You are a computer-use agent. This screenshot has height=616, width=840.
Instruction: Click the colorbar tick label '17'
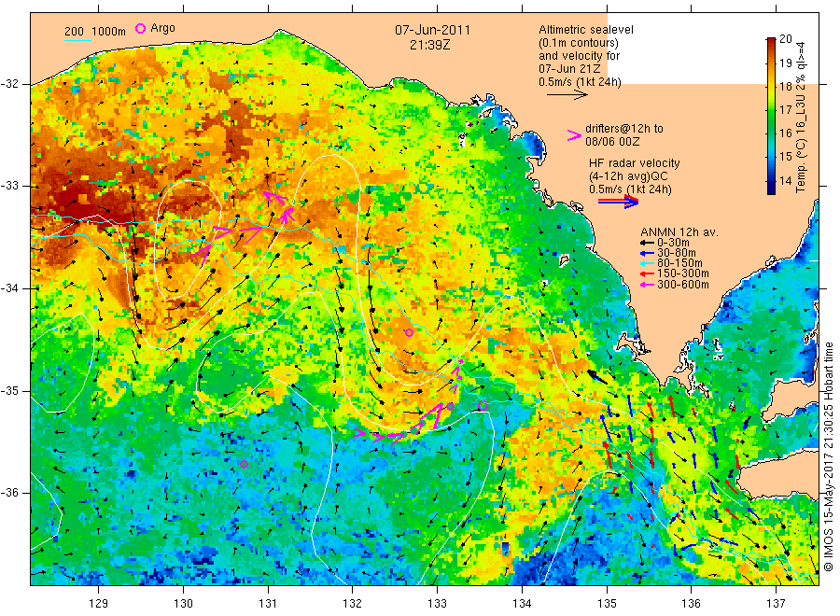coord(785,110)
